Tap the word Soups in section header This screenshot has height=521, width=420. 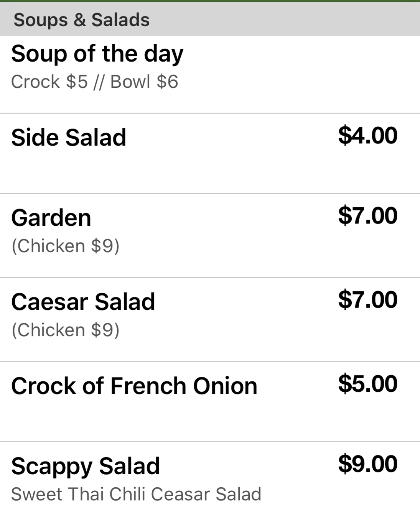coord(40,20)
